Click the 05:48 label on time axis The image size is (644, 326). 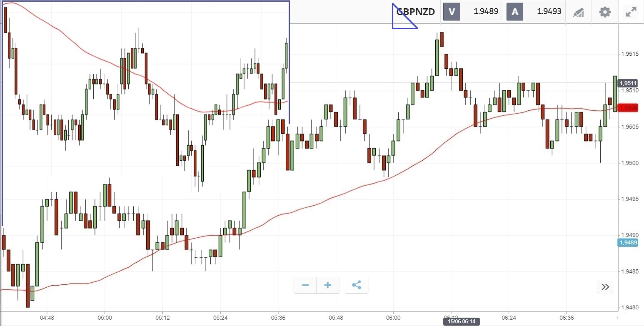click(336, 317)
